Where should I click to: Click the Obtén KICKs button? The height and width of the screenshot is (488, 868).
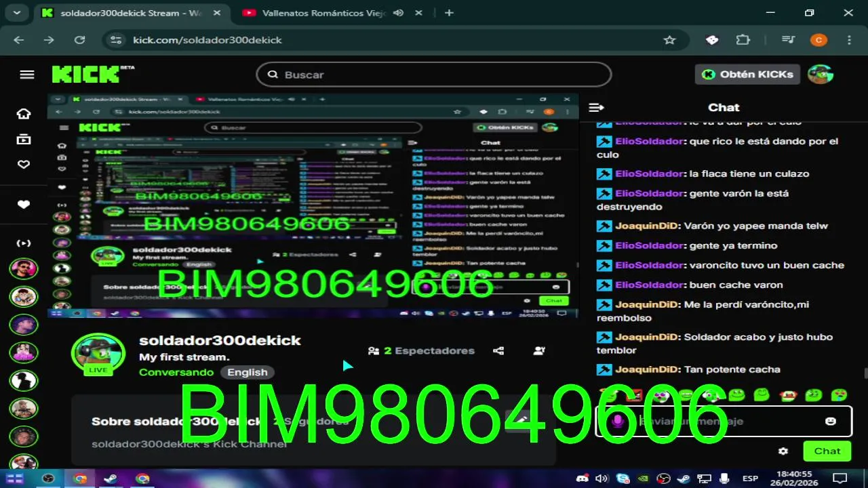point(747,75)
